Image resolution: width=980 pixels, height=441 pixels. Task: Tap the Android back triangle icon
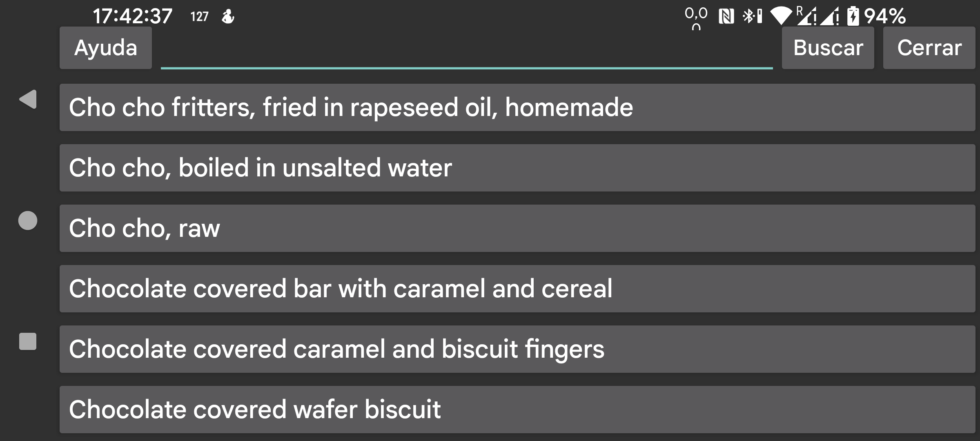(x=28, y=99)
